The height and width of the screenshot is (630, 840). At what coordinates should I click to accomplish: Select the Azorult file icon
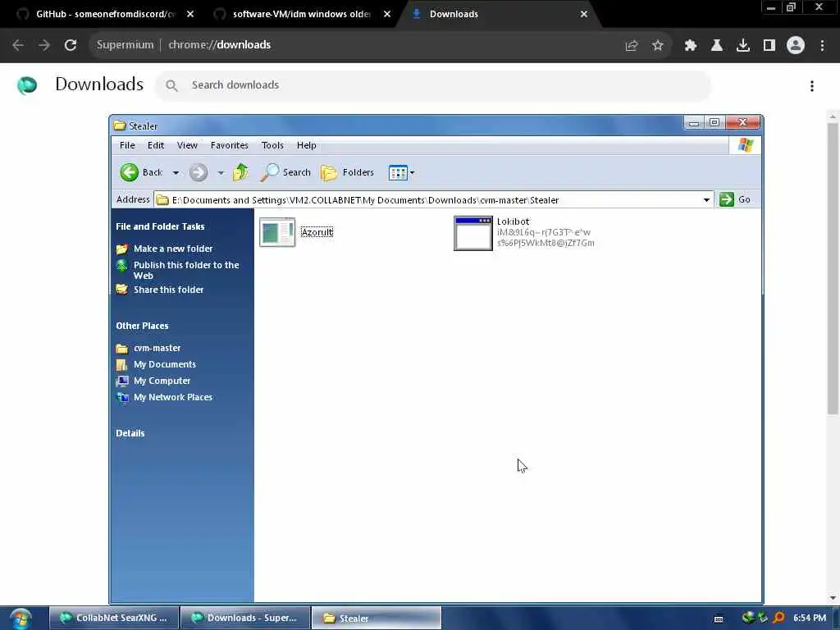(x=277, y=232)
